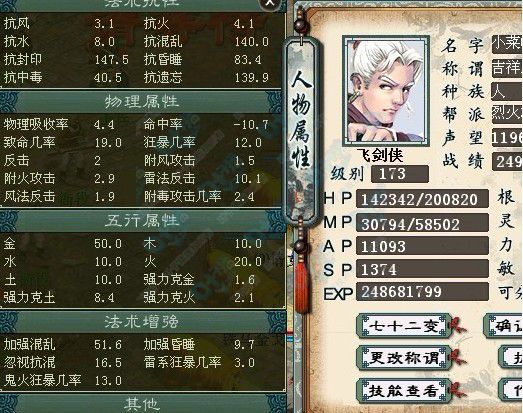The image size is (523, 413).
Task: Click the SP value field 1374
Action: (422, 269)
